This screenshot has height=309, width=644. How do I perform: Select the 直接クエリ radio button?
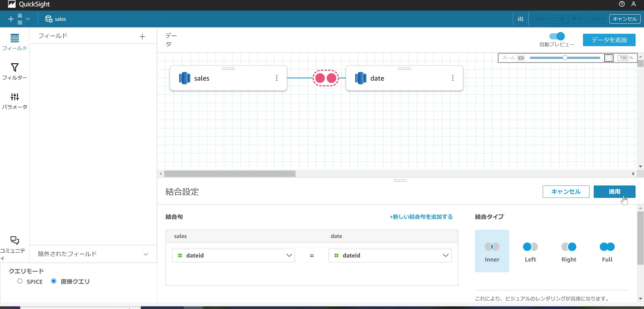point(53,281)
